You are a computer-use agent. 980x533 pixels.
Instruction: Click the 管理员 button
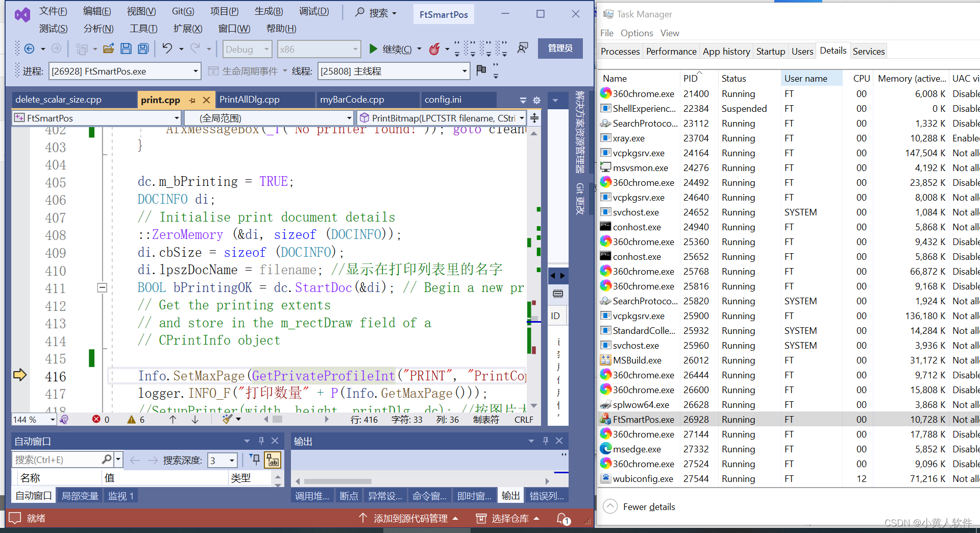click(x=560, y=48)
